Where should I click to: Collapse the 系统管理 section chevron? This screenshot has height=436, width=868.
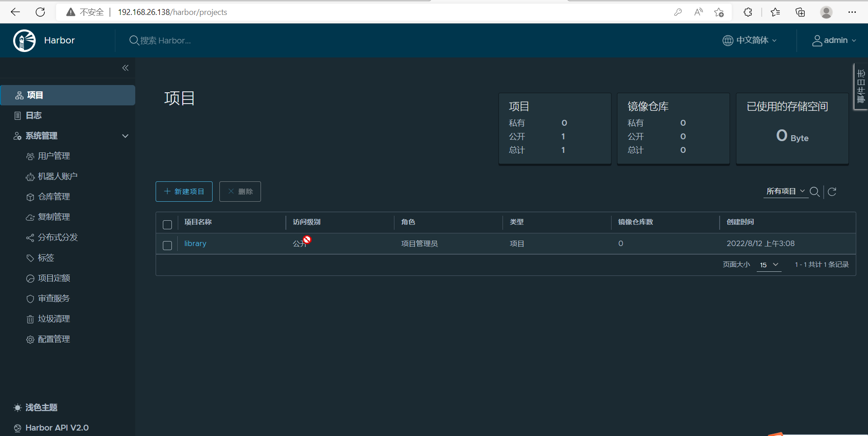pyautogui.click(x=125, y=136)
